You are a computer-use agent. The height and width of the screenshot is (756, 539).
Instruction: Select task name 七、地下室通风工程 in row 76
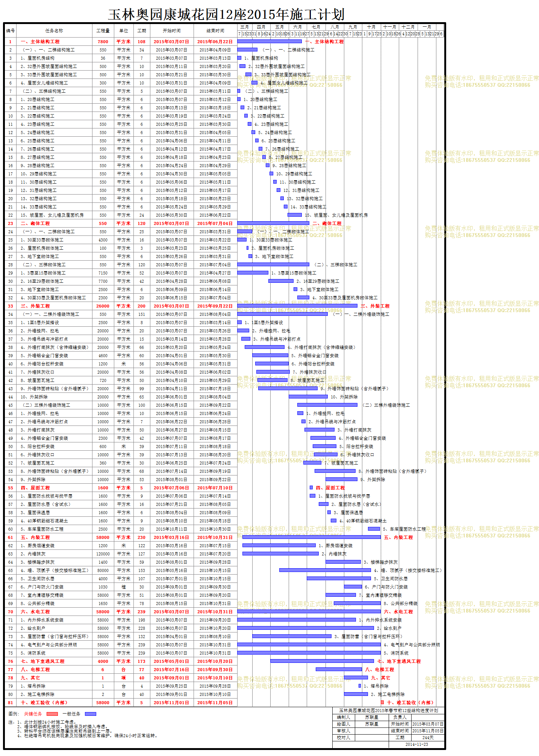pyautogui.click(x=42, y=661)
